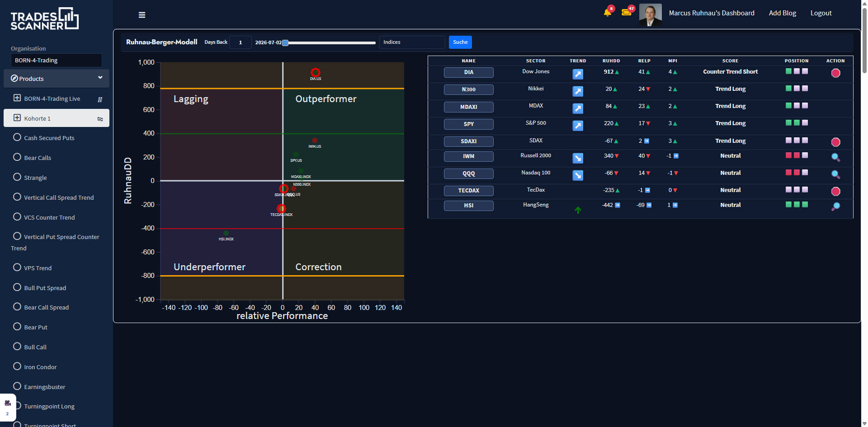
Task: Open the bell notifications icon
Action: coord(607,13)
